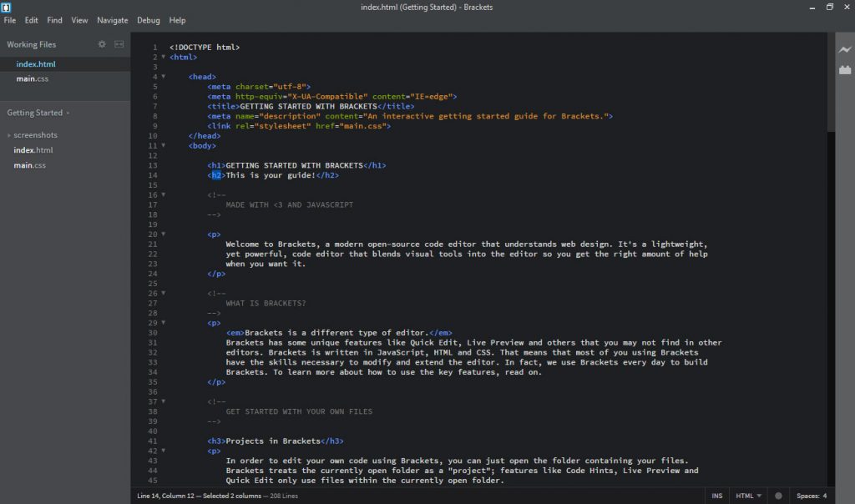Click the highlighted h2 selection on line 14
855x504 pixels.
point(215,175)
